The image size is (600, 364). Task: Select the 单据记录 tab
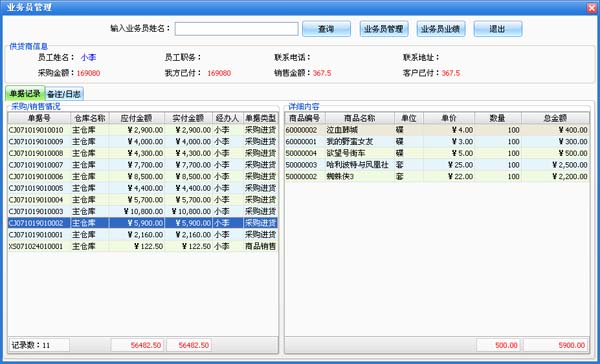click(x=25, y=94)
